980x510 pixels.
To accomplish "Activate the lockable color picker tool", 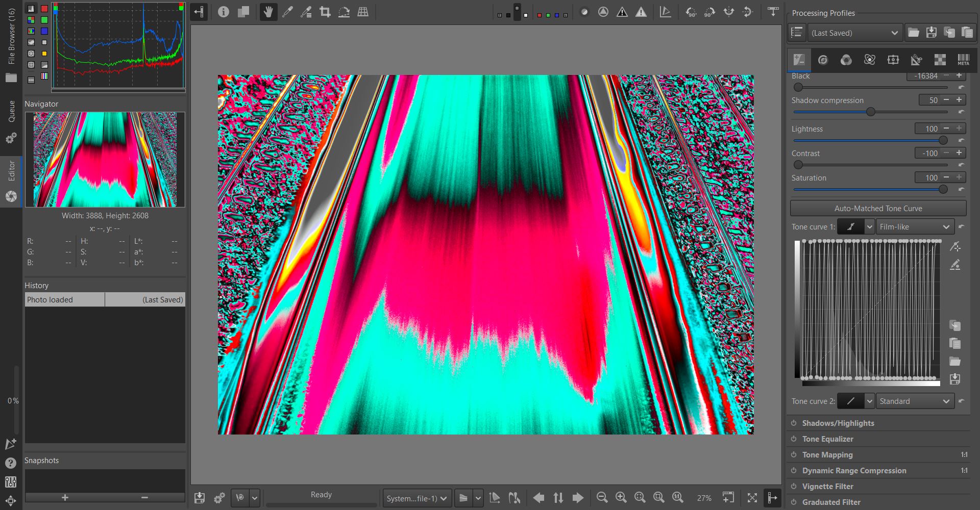I will point(306,12).
